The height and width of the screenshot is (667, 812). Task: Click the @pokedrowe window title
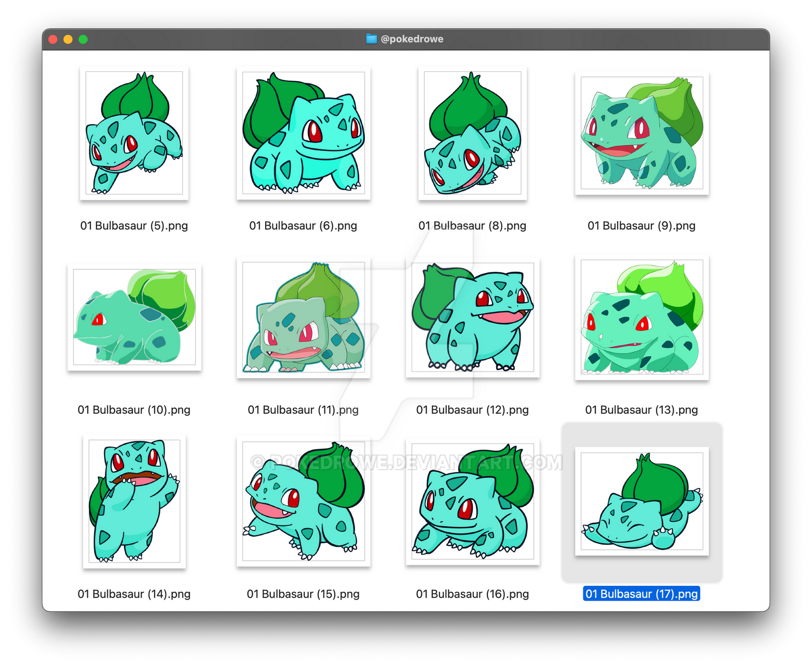point(412,39)
